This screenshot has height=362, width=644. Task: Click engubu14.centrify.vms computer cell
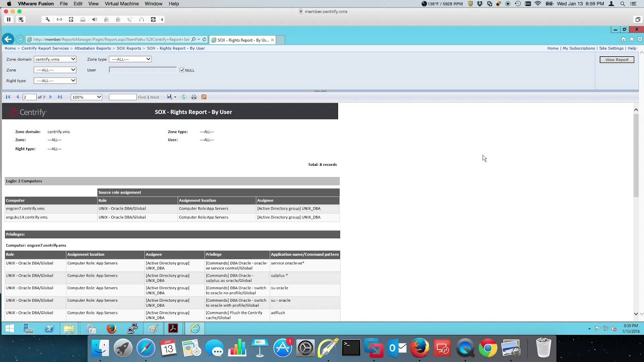point(51,217)
